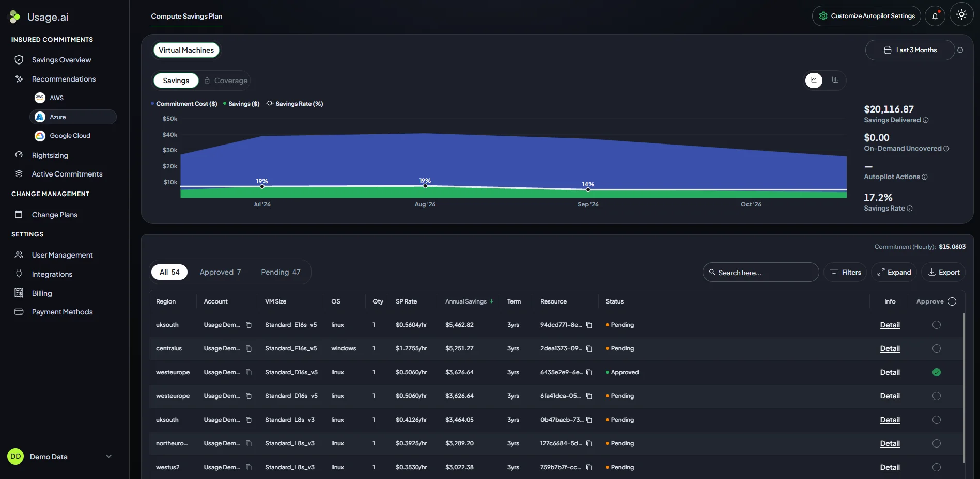Click info icon beside Last 3 Months
Screen dimensions: 980x479
[960, 50]
